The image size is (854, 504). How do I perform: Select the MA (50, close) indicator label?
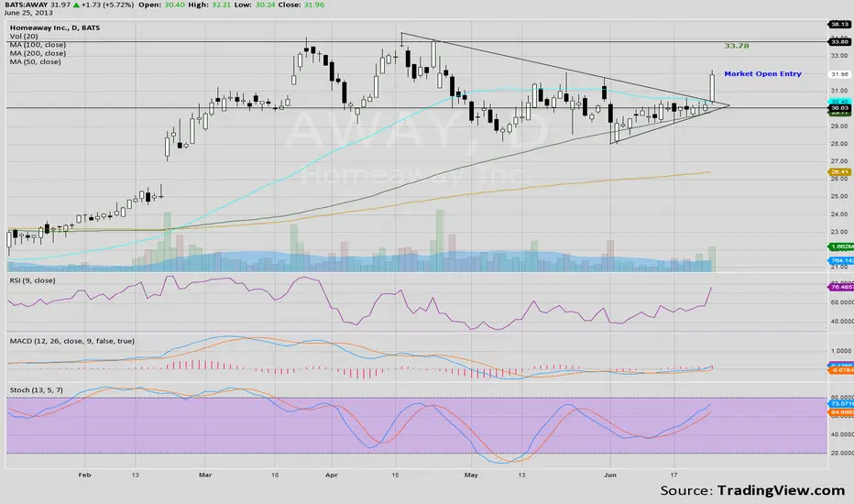click(x=36, y=61)
